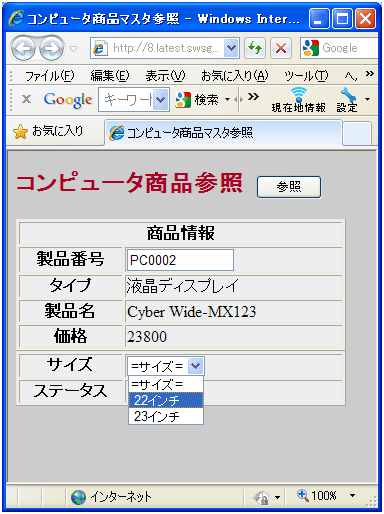
Task: Open the ツール(T) menu
Action: pyautogui.click(x=306, y=76)
